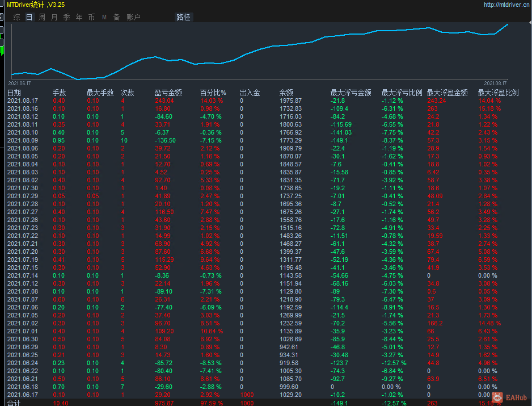Open the 周 weekly statistics tab
The image size is (532, 406).
coord(42,17)
